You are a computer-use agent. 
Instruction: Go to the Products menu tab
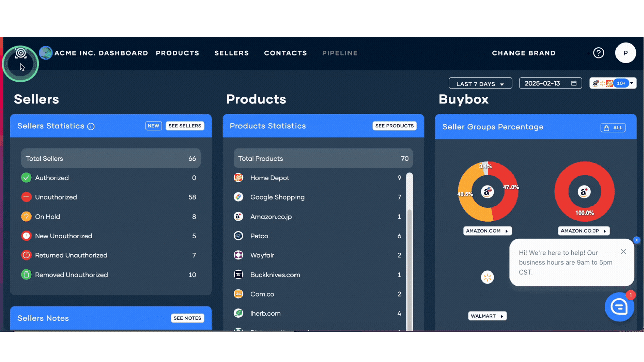tap(177, 53)
